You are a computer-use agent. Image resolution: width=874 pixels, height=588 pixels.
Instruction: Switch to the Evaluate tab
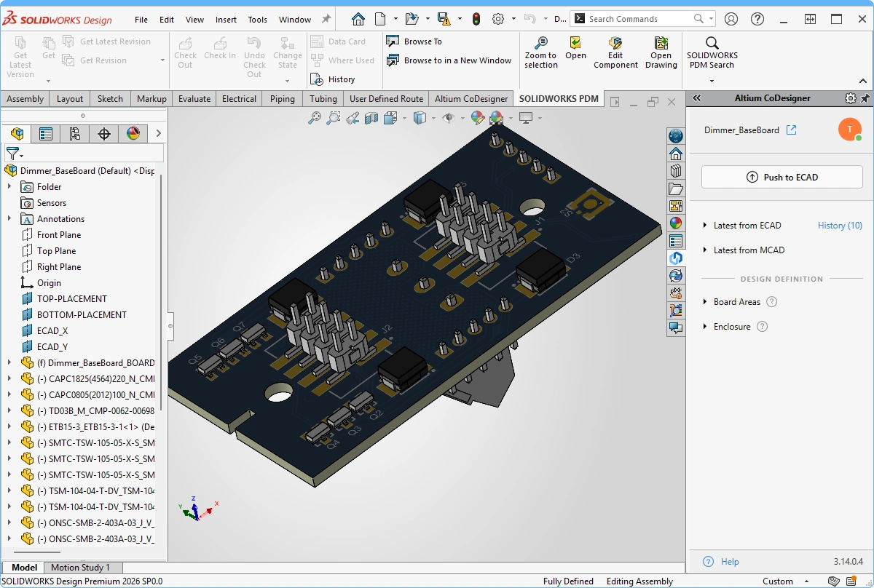[x=194, y=99]
